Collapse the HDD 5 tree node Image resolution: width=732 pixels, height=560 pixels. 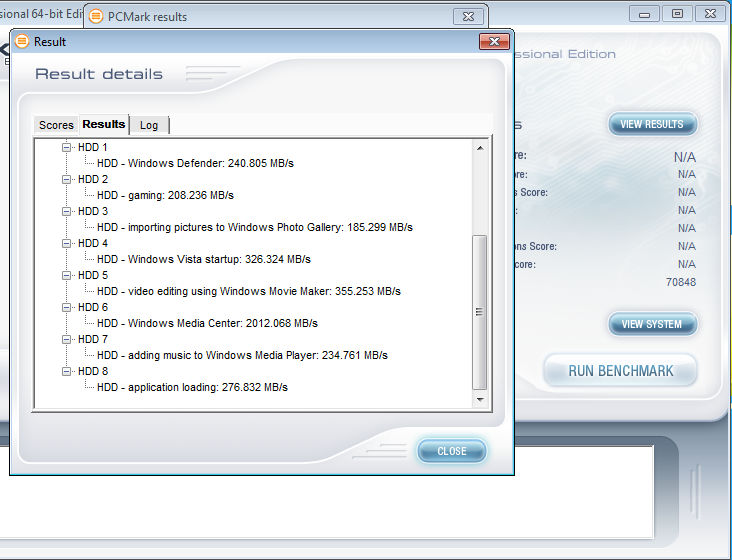coord(67,275)
